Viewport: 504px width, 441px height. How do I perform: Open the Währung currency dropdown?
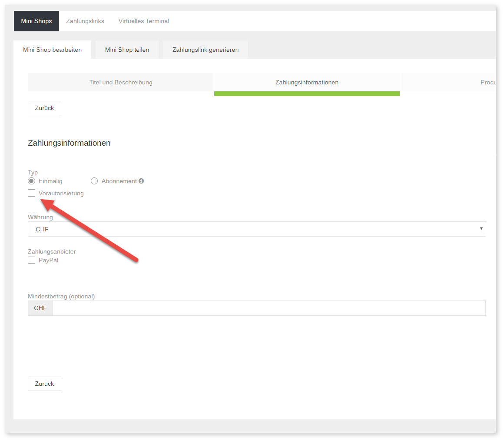tap(256, 229)
